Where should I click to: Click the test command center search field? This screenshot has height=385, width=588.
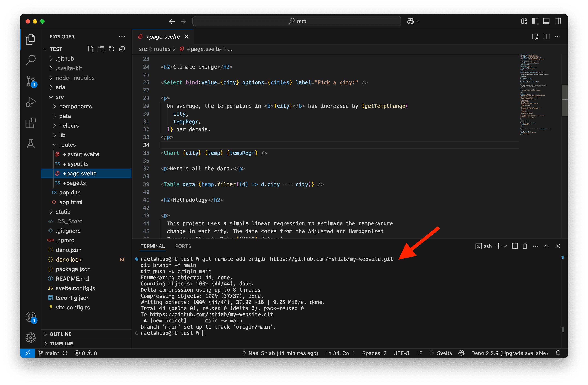pyautogui.click(x=297, y=21)
